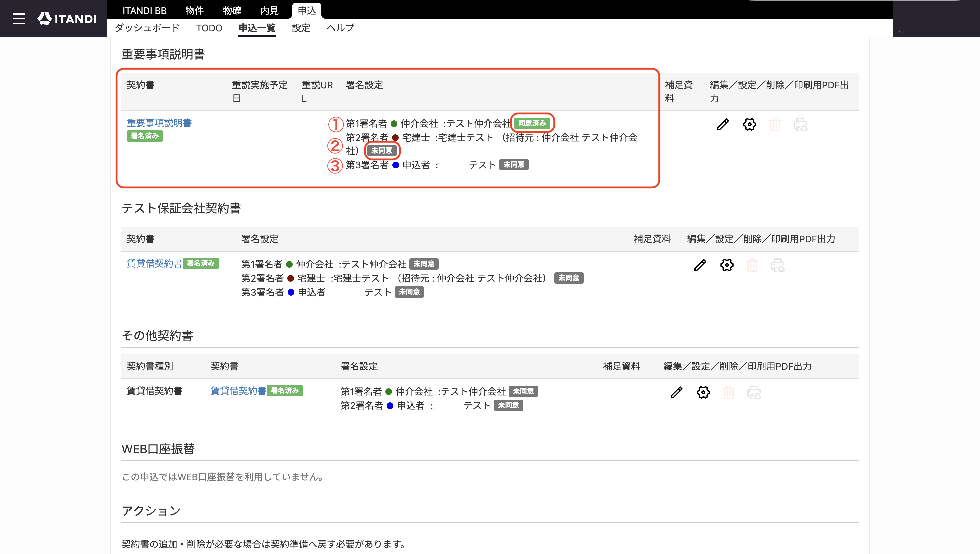Edit the 重要事項説明書 with pencil icon
The image size is (980, 554).
pos(723,124)
